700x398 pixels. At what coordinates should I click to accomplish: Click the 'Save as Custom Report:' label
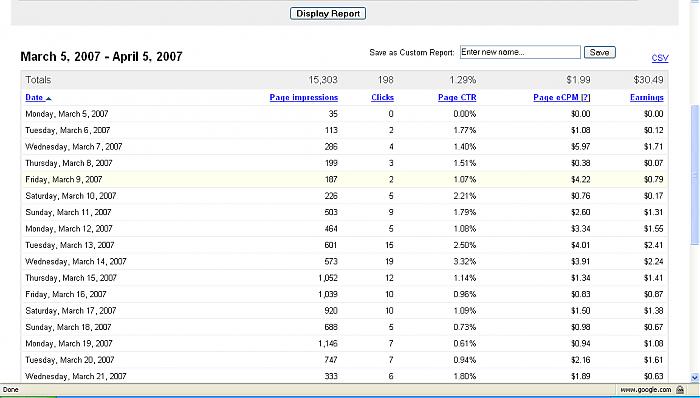point(412,53)
